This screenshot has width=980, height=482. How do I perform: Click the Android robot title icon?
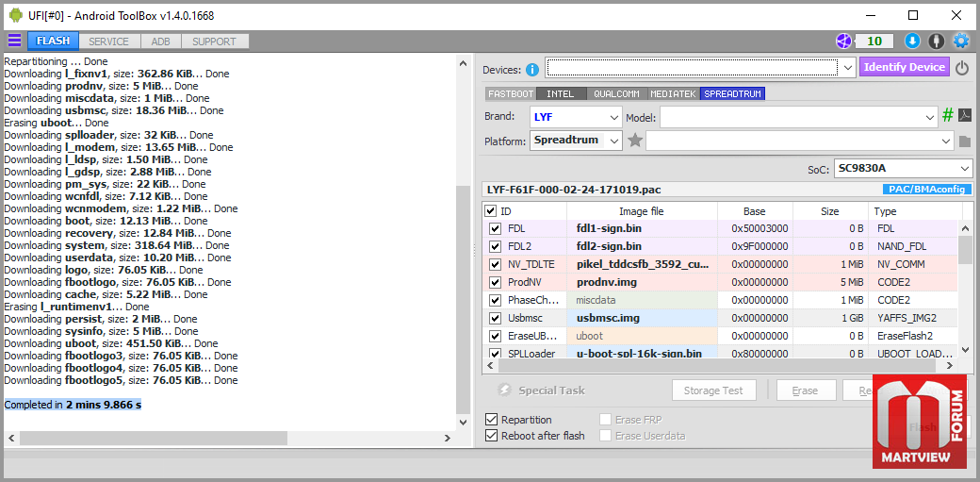[x=16, y=15]
